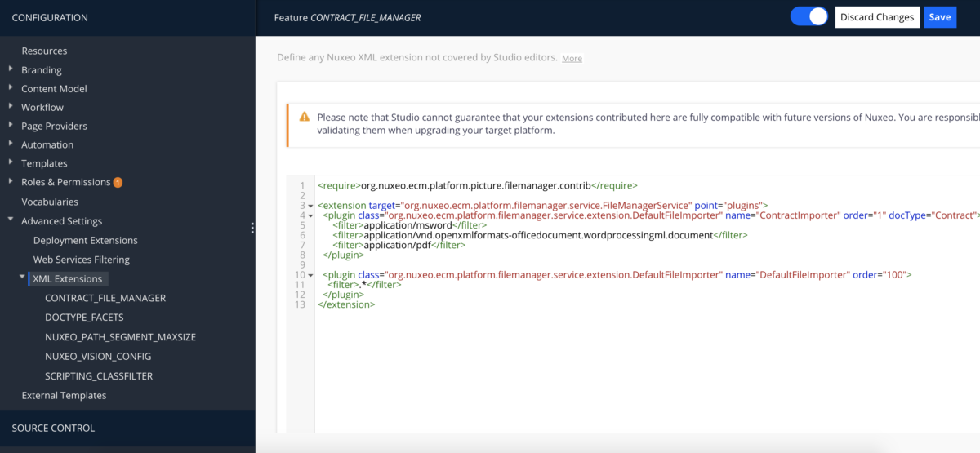Open Vocabularies in the sidebar
The height and width of the screenshot is (453, 980).
(50, 202)
